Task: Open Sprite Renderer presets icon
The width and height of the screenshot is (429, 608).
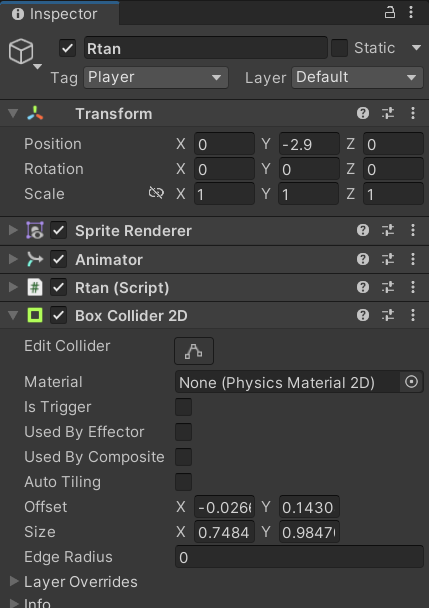Action: (388, 230)
